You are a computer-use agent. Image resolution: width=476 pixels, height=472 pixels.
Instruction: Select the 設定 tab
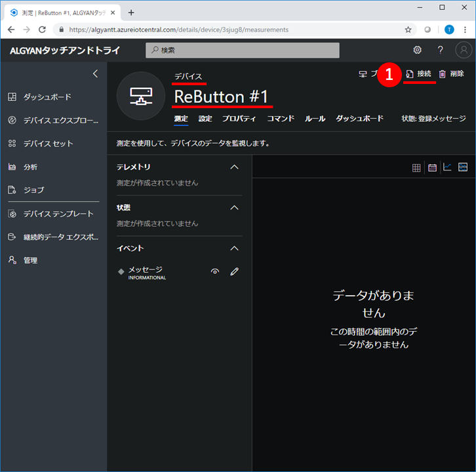205,119
